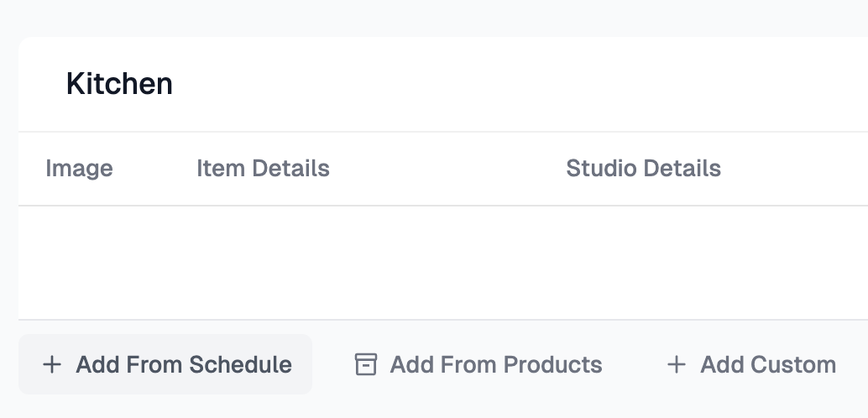
Task: Click the plus icon beside Add From Schedule
Action: (x=52, y=365)
